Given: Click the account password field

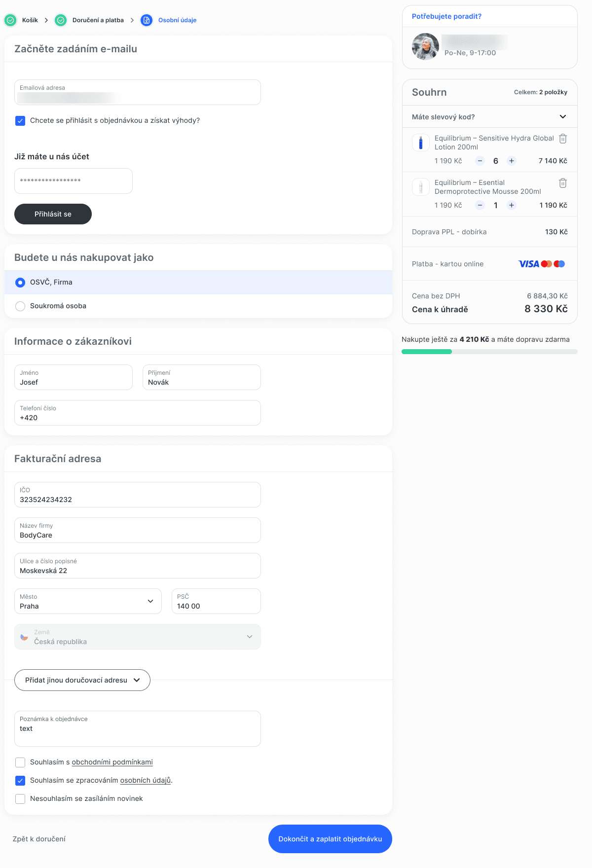Looking at the screenshot, I should point(74,181).
